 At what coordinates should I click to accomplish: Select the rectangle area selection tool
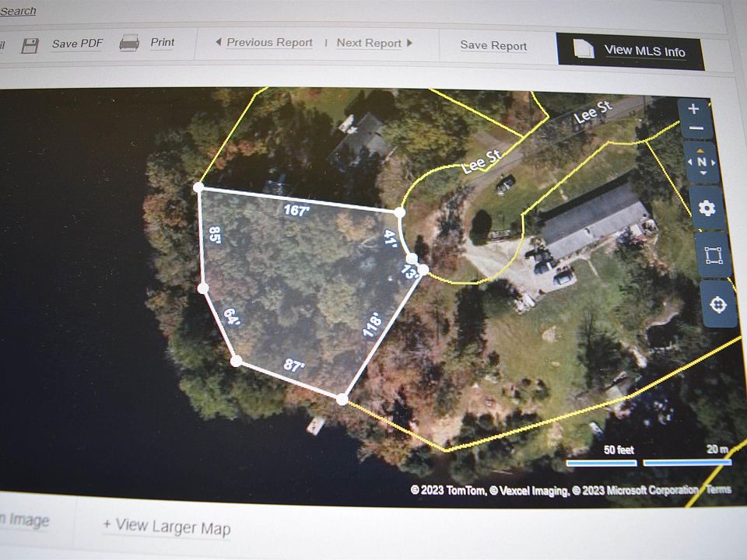(x=714, y=255)
